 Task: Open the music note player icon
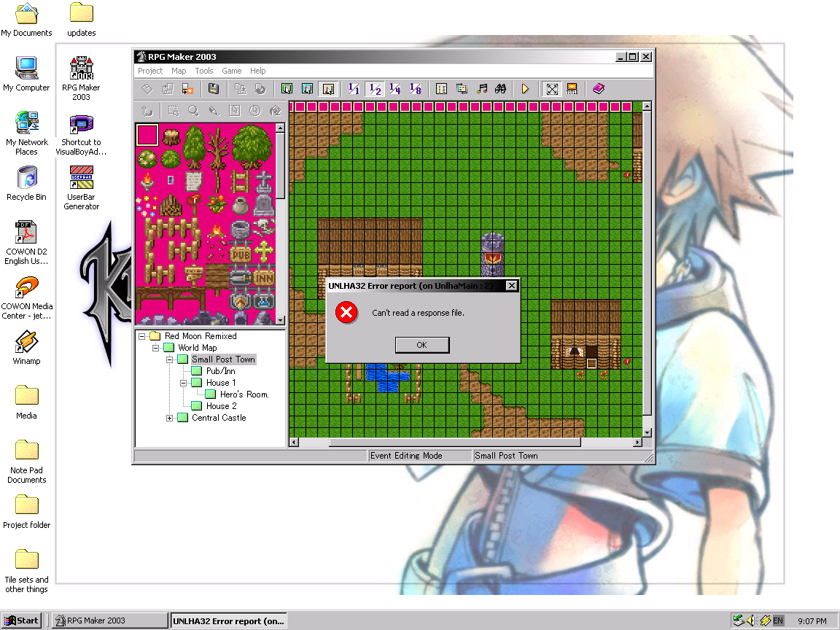[482, 89]
